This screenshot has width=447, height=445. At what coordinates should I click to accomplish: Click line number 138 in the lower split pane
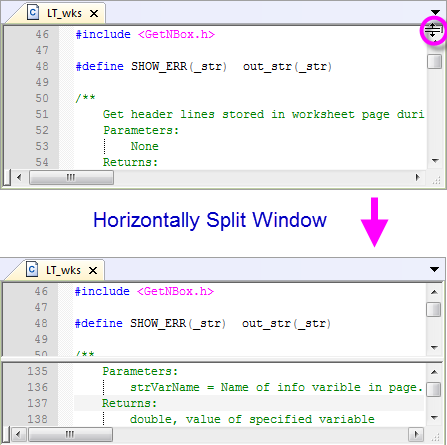pyautogui.click(x=37, y=419)
